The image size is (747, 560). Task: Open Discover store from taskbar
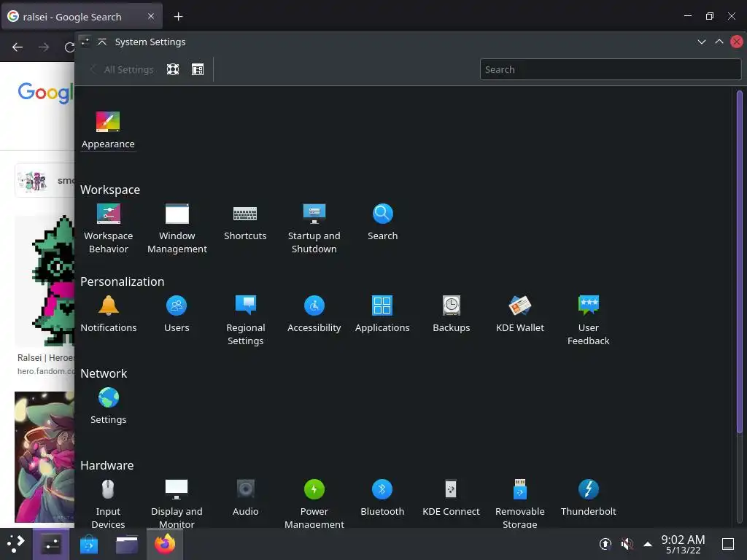pos(88,544)
